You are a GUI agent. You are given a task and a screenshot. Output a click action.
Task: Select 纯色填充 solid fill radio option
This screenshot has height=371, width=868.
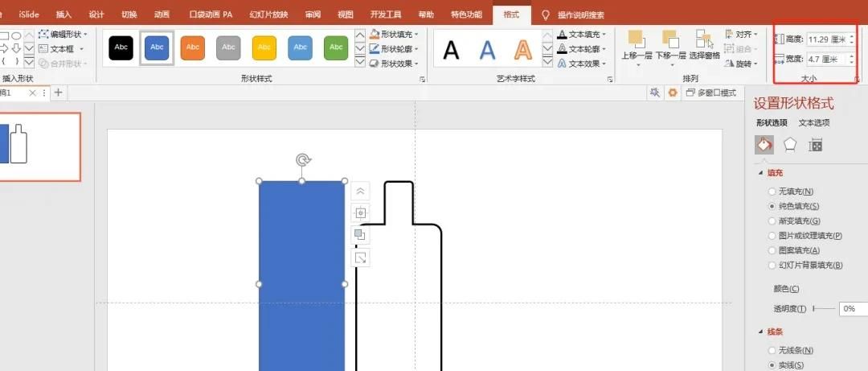(794, 206)
